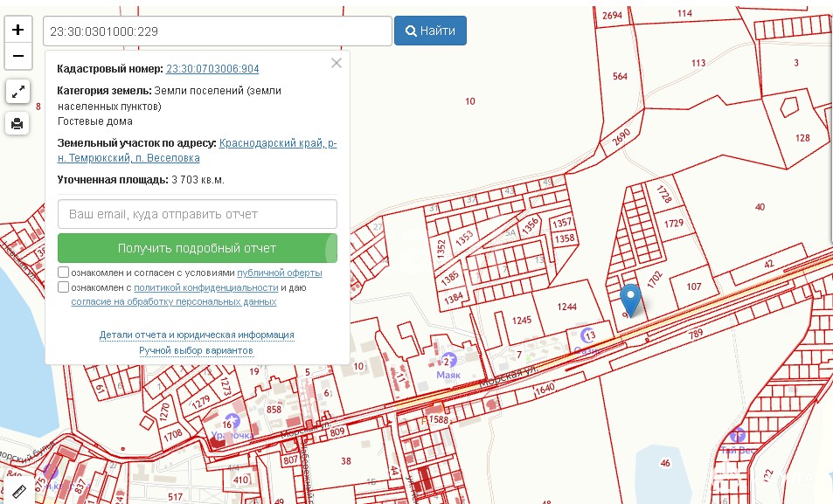Image resolution: width=833 pixels, height=504 pixels.
Task: Focus the email input field
Action: [198, 214]
